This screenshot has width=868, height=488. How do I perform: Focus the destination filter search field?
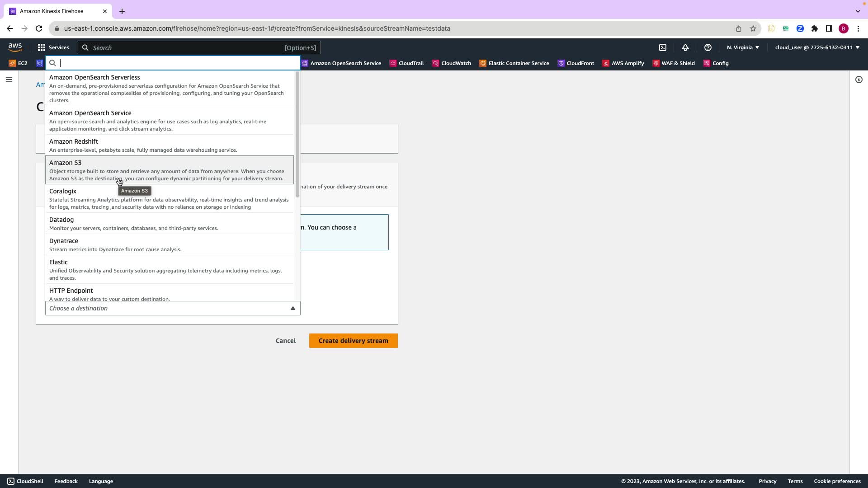coord(176,63)
